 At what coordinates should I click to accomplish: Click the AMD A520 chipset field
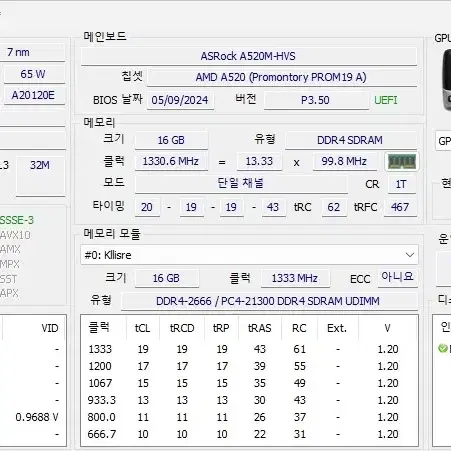[x=282, y=77]
